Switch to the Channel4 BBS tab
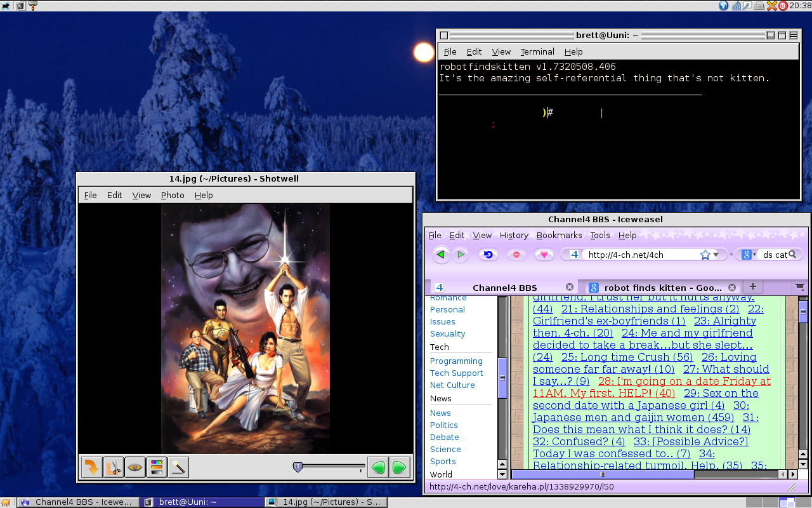 click(504, 287)
